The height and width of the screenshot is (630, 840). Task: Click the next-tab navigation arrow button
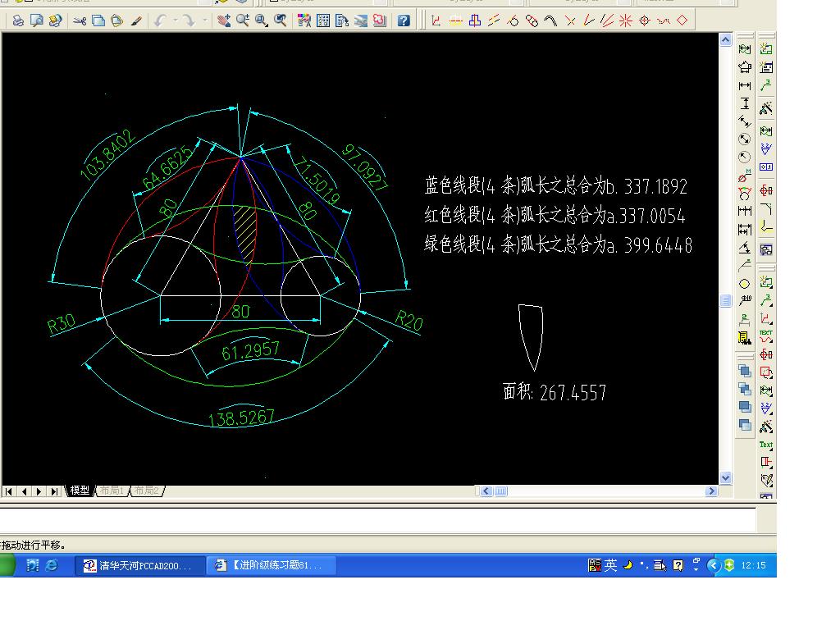coord(39,491)
